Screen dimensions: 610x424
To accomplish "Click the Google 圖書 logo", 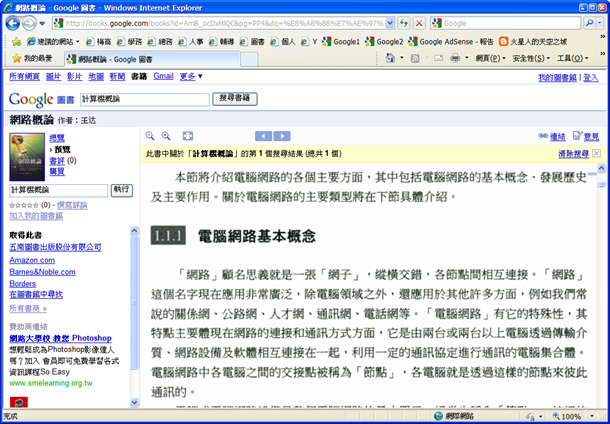I will click(41, 100).
